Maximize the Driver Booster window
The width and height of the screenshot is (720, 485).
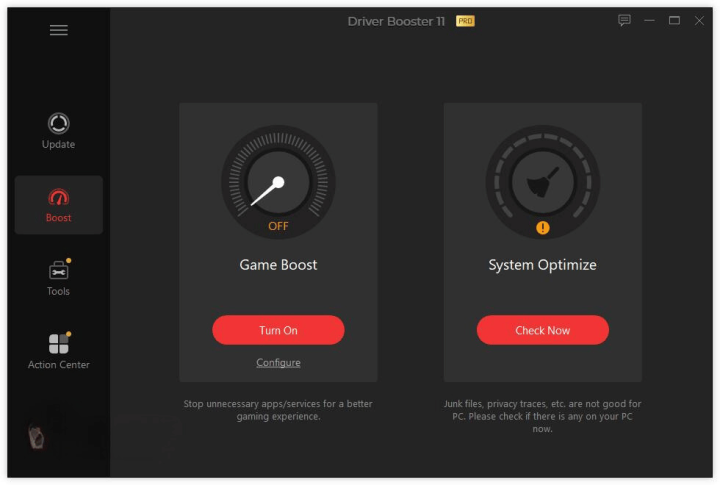pyautogui.click(x=674, y=21)
